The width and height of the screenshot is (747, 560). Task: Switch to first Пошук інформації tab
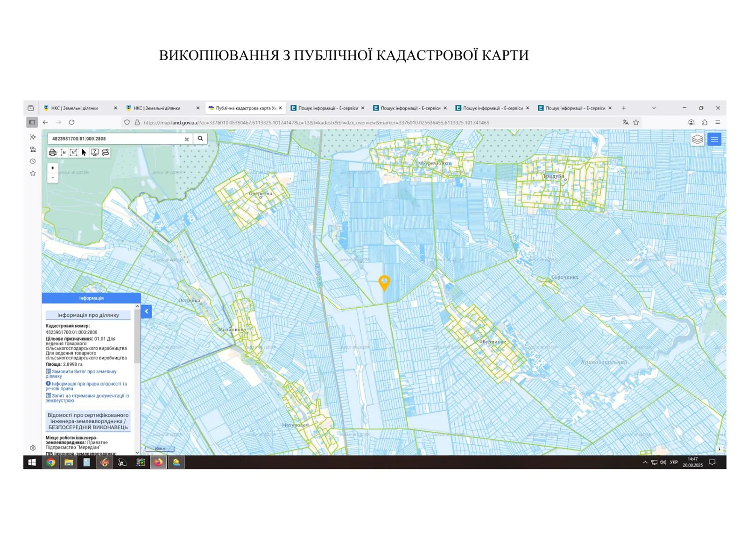328,108
